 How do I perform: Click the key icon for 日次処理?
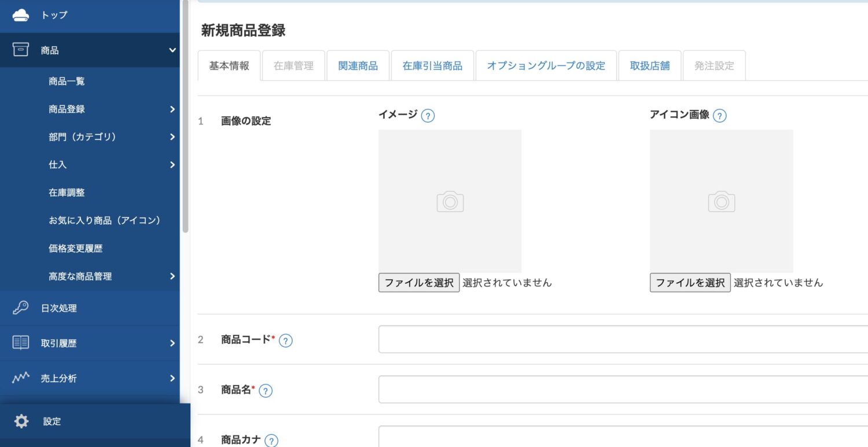pos(20,308)
